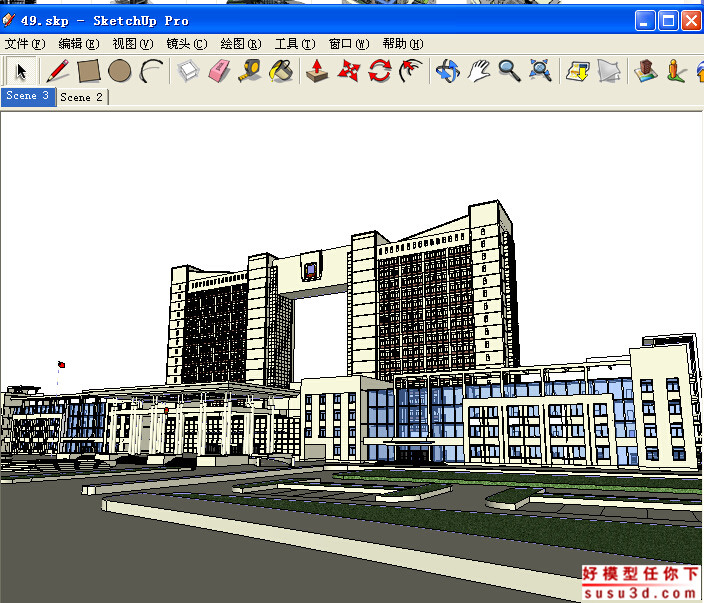Click the SketchUp pencil icon in title bar
The width and height of the screenshot is (704, 603).
[9, 20]
